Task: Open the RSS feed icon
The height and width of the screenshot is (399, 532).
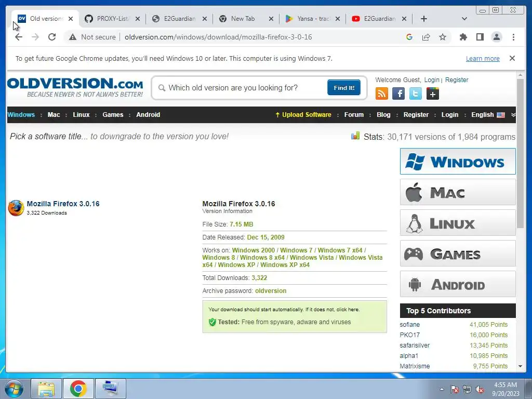Action: [x=382, y=94]
